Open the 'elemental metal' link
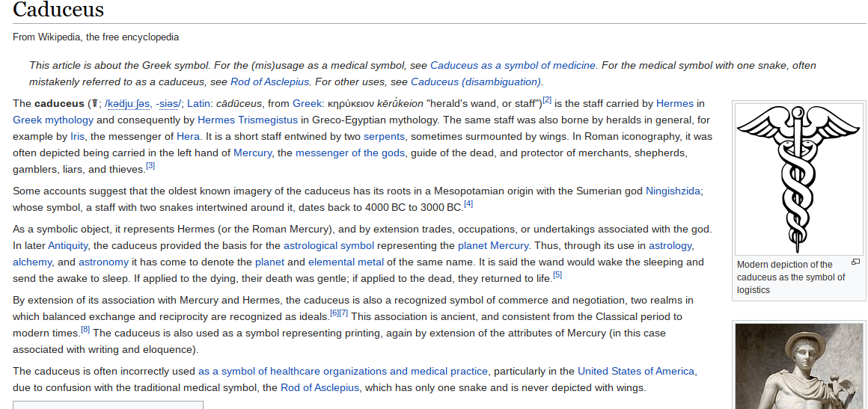Viewport: 868px width, 409px height. coord(346,262)
